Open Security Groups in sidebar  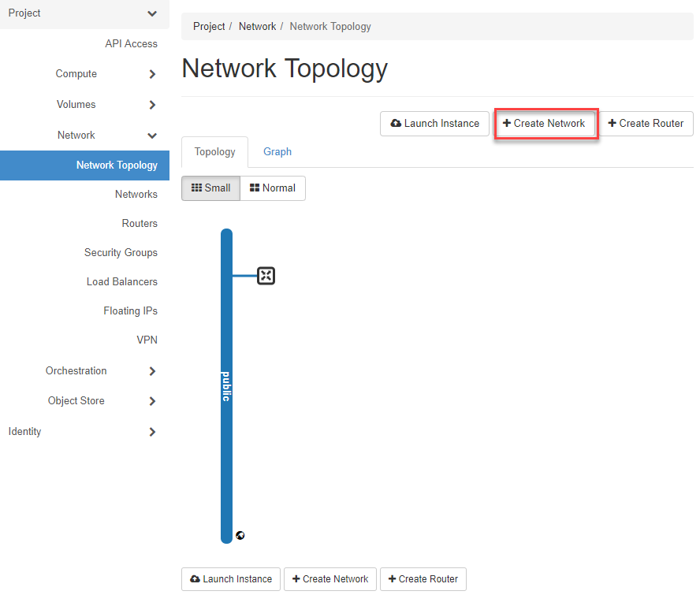[121, 253]
